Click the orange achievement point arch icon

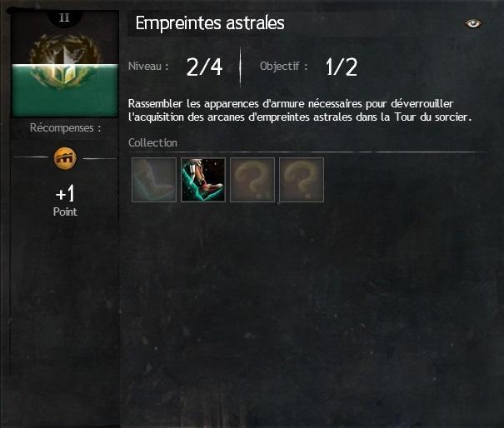point(65,158)
